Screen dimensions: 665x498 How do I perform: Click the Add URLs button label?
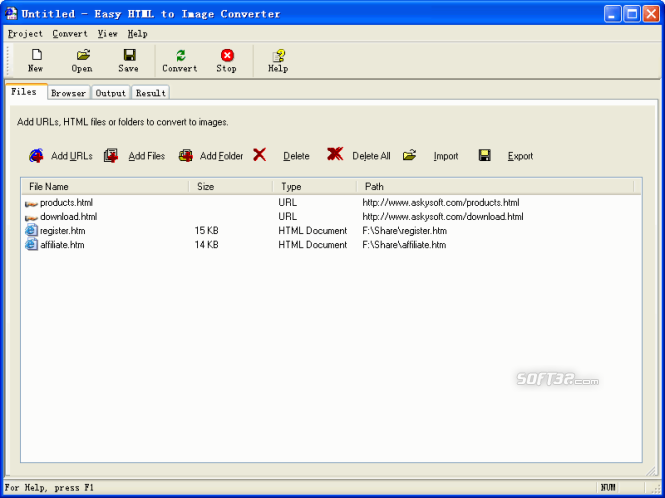click(72, 156)
